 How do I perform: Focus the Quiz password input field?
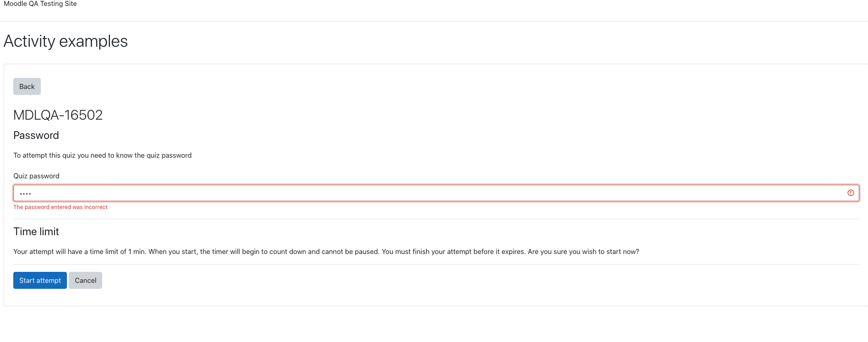tap(436, 193)
